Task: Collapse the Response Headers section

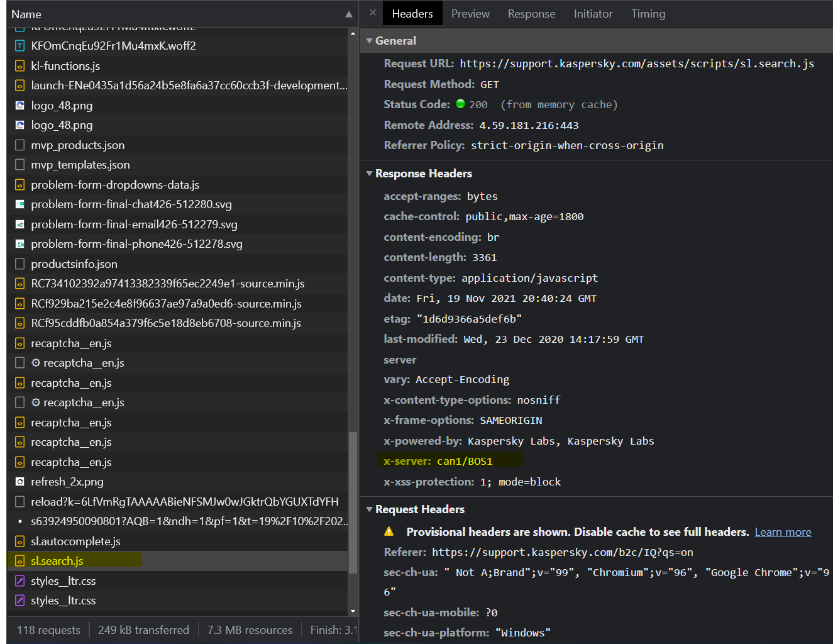Action: [x=370, y=174]
